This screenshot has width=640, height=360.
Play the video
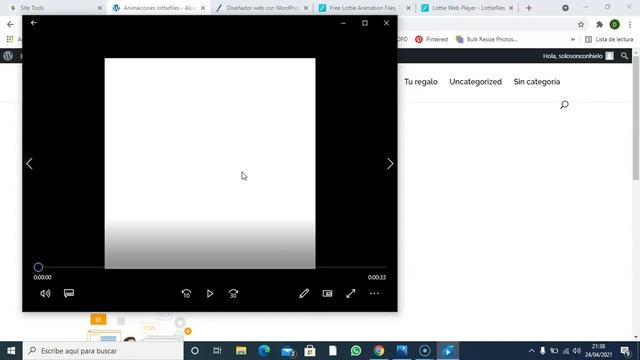210,293
